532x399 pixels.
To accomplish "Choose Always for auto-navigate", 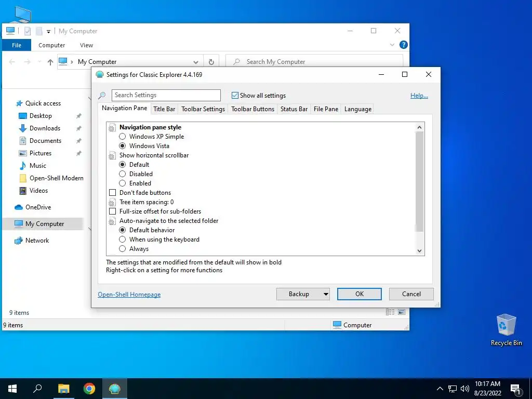I will click(123, 249).
